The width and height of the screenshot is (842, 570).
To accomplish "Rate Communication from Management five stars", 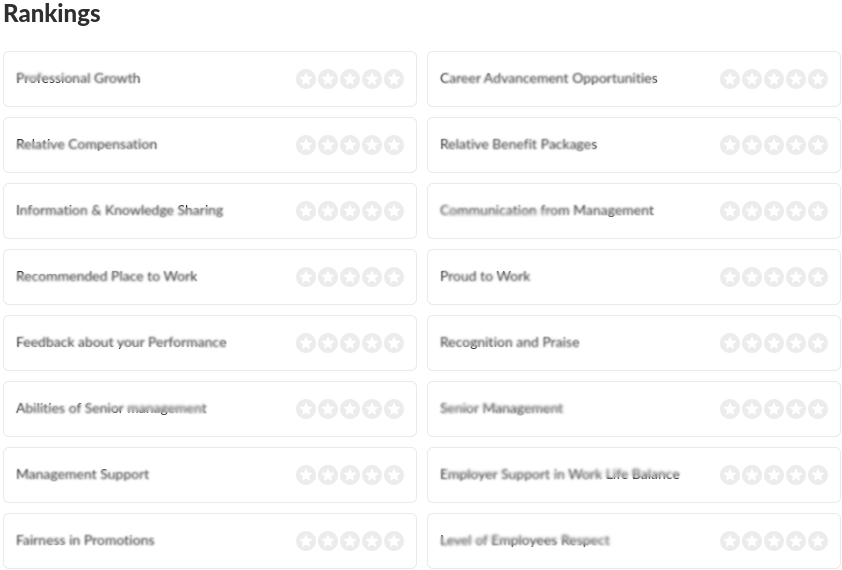I will 818,211.
